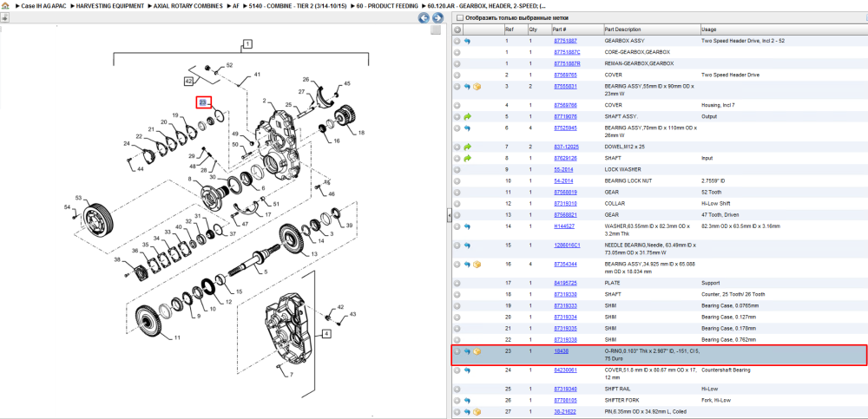Show the previous diagram with the left arrow
The height and width of the screenshot is (419, 868).
pyautogui.click(x=424, y=17)
